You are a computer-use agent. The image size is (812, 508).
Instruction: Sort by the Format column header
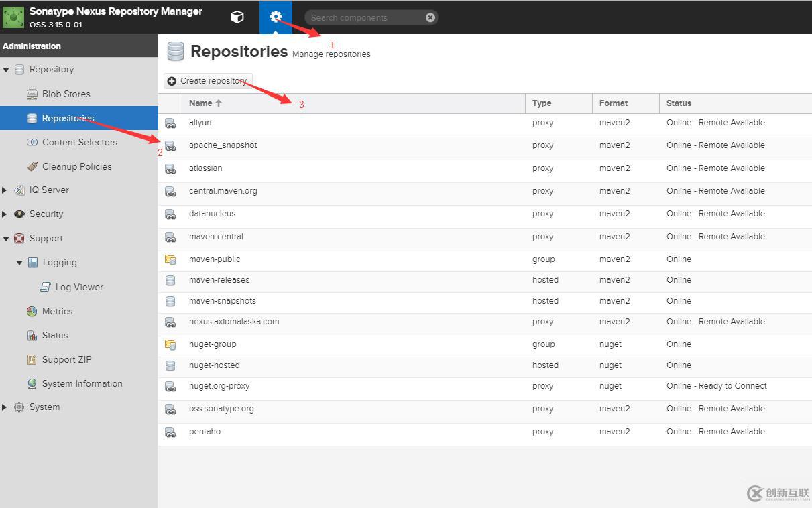(x=626, y=103)
